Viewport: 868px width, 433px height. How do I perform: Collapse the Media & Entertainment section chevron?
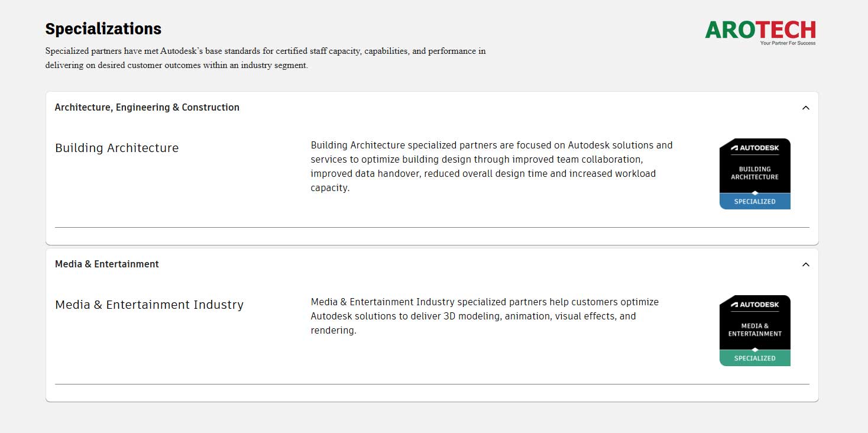[805, 264]
